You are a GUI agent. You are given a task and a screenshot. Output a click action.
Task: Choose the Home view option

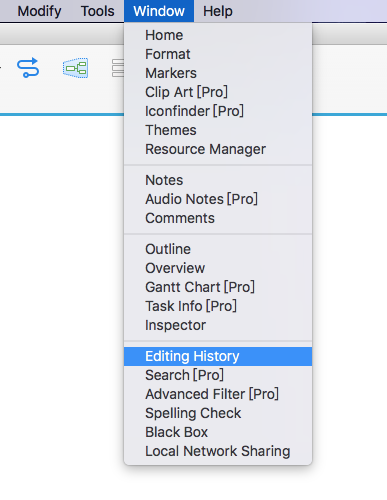pyautogui.click(x=218, y=35)
